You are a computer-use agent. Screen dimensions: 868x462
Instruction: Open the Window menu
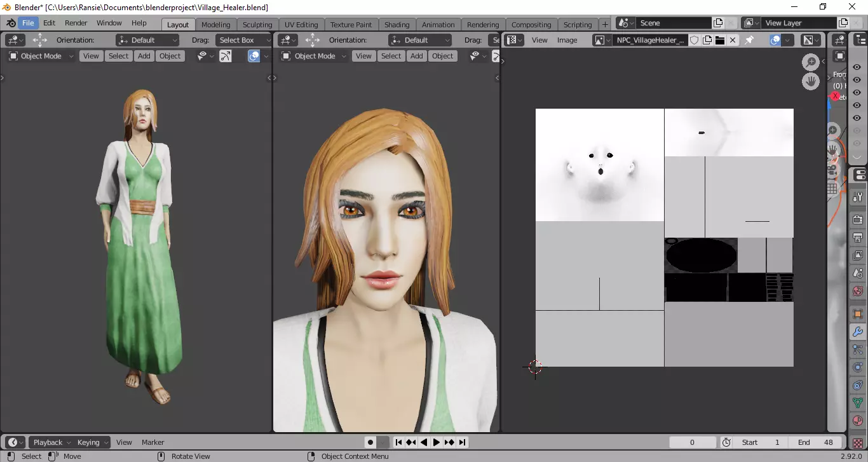(x=109, y=23)
